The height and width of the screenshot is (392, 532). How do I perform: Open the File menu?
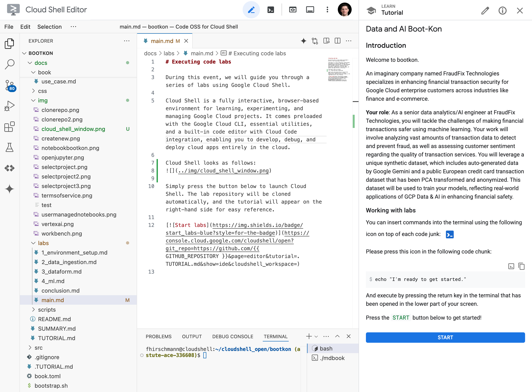coord(9,27)
